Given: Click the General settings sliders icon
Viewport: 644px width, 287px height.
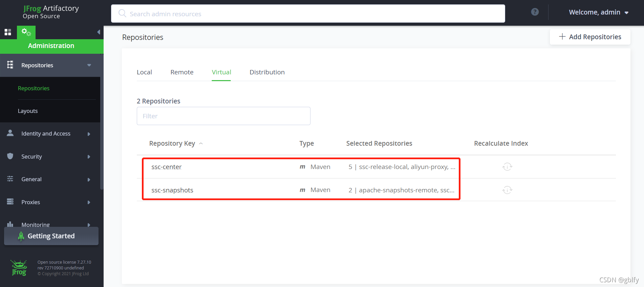Looking at the screenshot, I should (10, 179).
